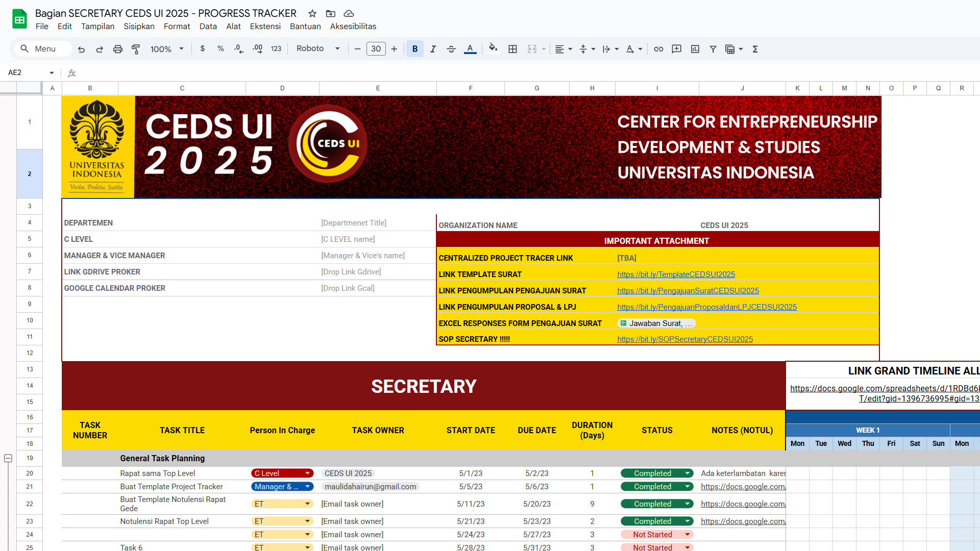Open the Roboto font dropdown
980x551 pixels.
[x=318, y=49]
